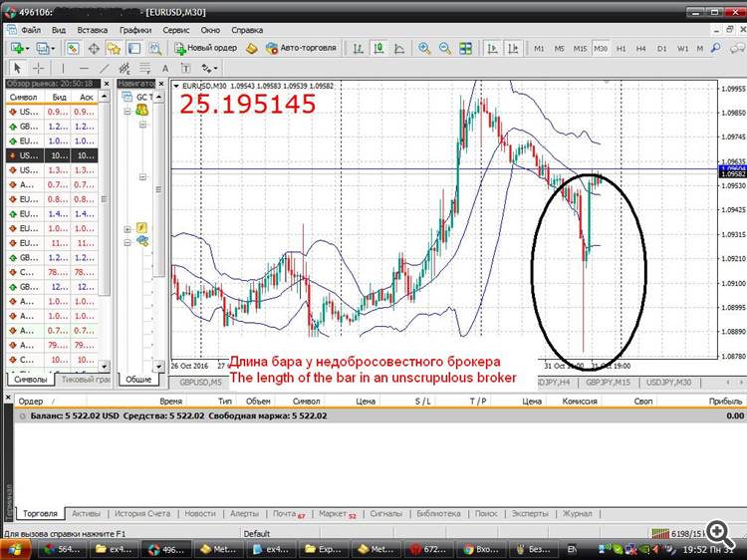Close the Market Watch panel
The height and width of the screenshot is (560, 747).
[x=107, y=84]
